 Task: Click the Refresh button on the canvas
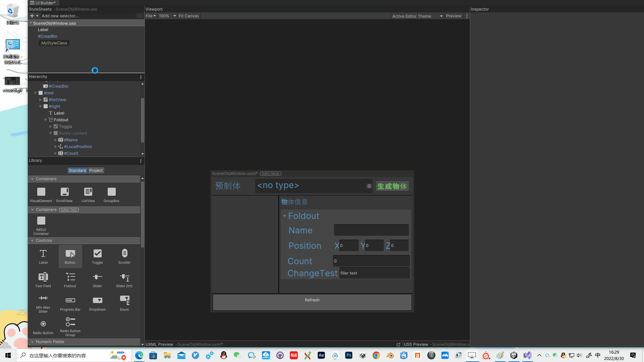tap(312, 300)
